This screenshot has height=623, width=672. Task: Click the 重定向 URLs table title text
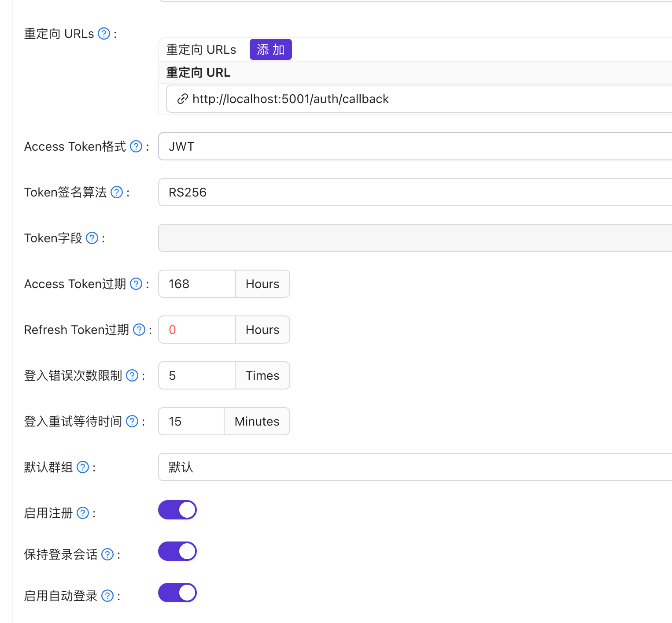click(x=201, y=49)
